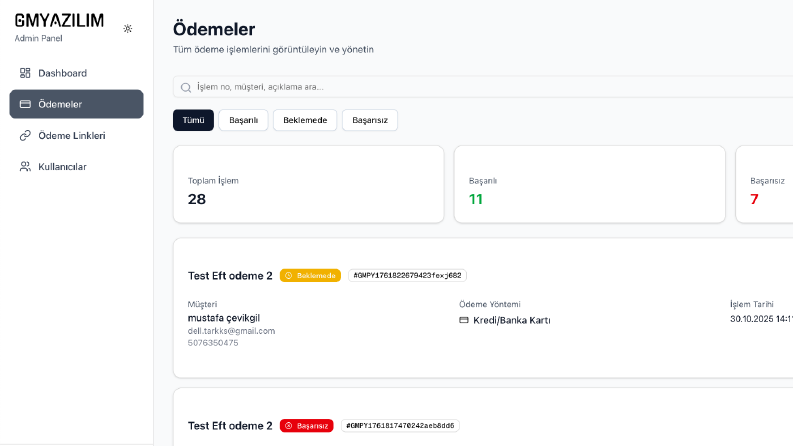Click the magnifier icon in the search bar
The image size is (793, 446).
[186, 87]
